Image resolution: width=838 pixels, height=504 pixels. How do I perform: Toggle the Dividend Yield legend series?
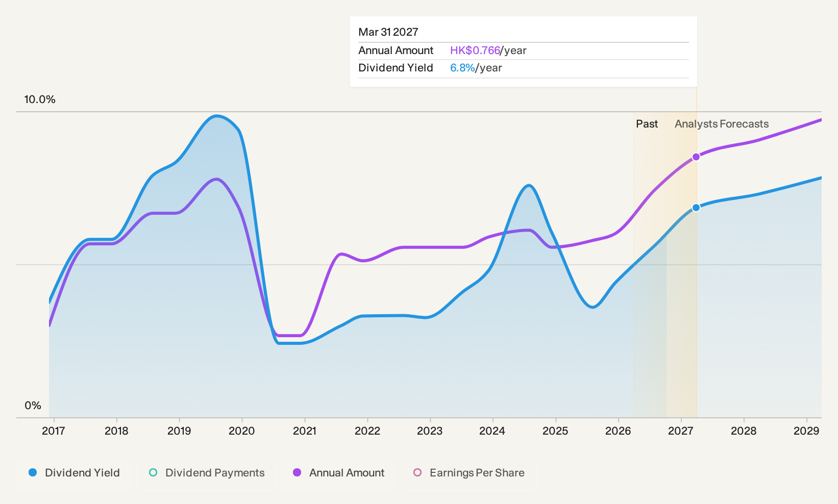[x=75, y=473]
